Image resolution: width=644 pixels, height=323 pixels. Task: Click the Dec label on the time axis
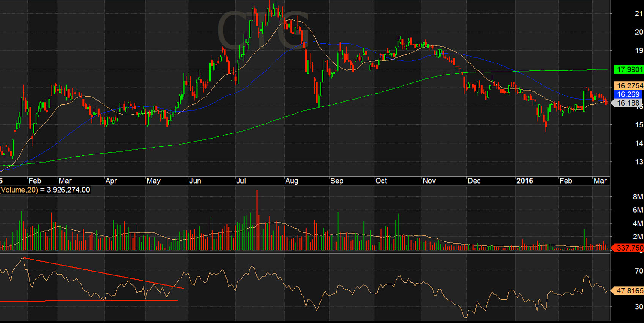[474, 181]
